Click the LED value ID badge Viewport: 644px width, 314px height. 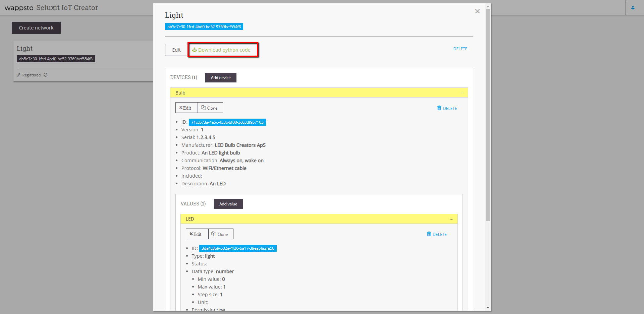click(238, 248)
